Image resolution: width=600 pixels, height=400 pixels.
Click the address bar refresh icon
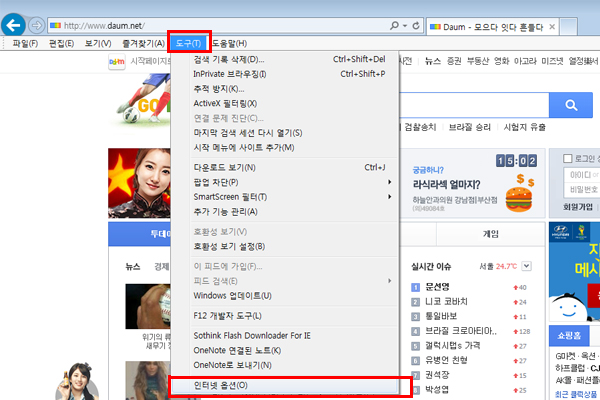coord(416,26)
